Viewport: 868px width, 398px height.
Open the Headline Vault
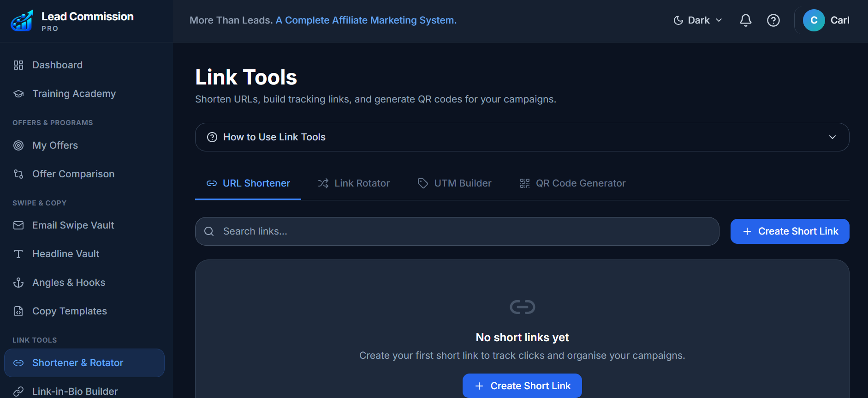[84, 254]
